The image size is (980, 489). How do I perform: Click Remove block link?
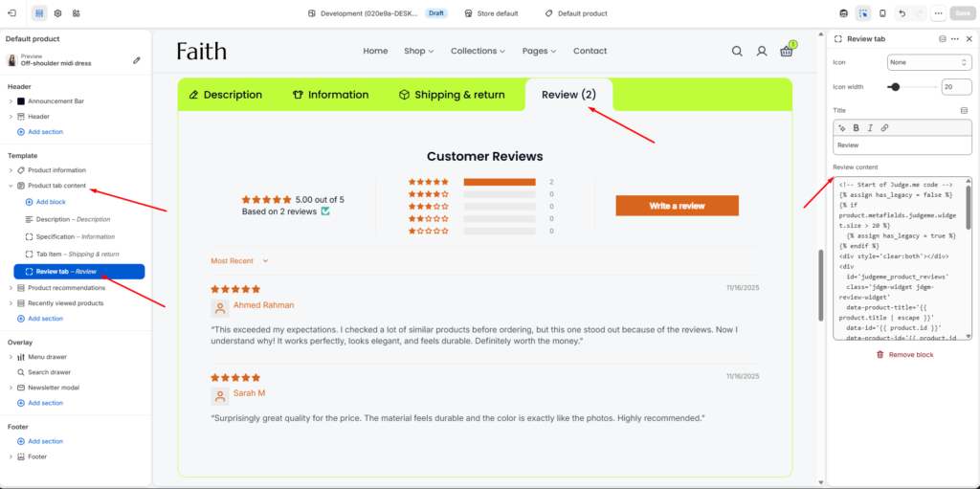pyautogui.click(x=904, y=355)
